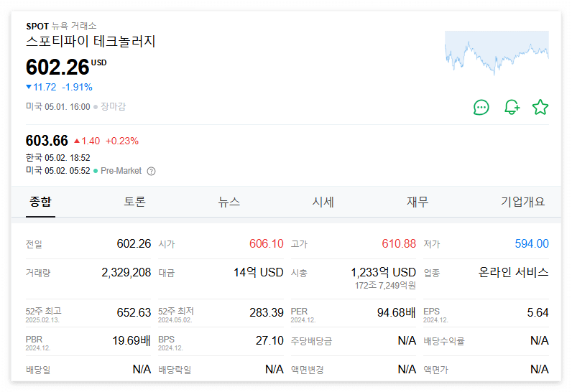Viewport: 572px width, 392px height.
Task: Click the 고가 value 610.88
Action: coord(399,243)
